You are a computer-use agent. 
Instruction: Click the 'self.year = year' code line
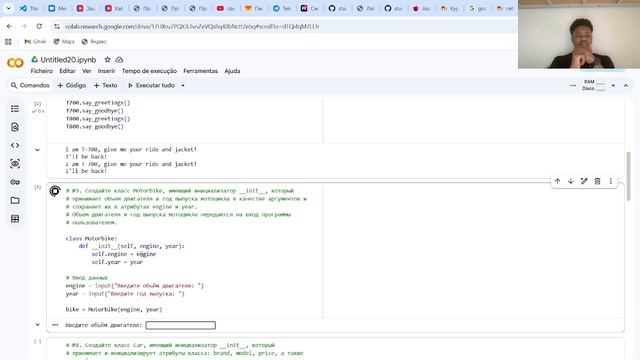pyautogui.click(x=117, y=262)
